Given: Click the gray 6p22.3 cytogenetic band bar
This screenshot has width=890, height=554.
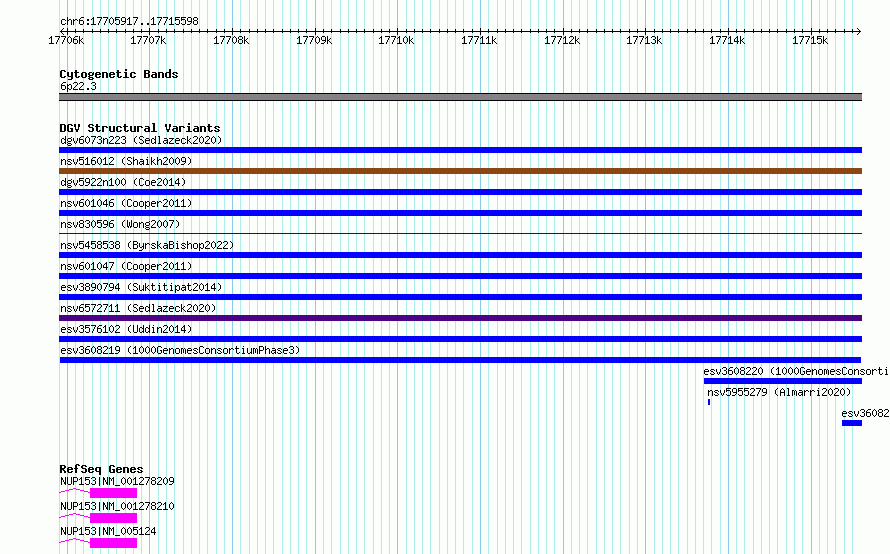Looking at the screenshot, I should point(460,97).
